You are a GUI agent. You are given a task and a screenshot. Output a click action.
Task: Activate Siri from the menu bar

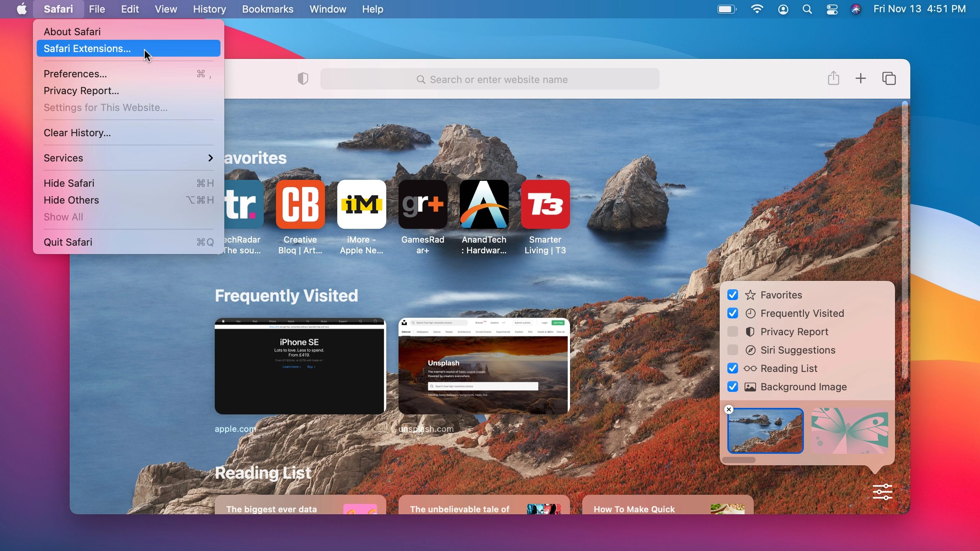coord(857,10)
